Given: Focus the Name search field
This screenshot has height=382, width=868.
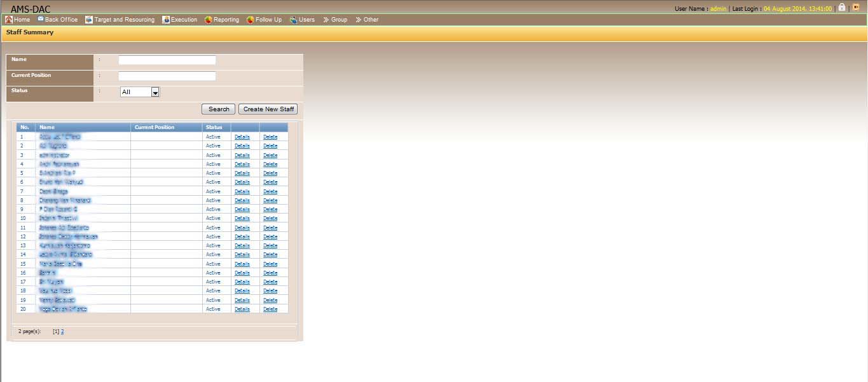Looking at the screenshot, I should point(167,60).
